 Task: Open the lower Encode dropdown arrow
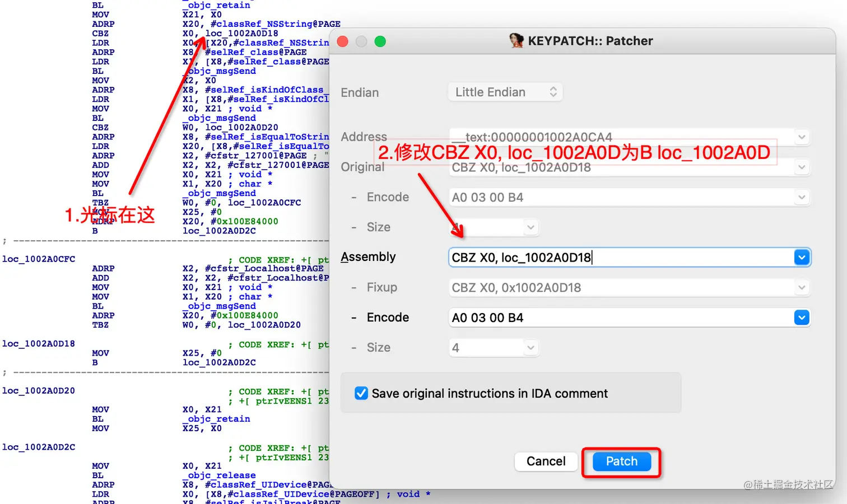tap(802, 318)
